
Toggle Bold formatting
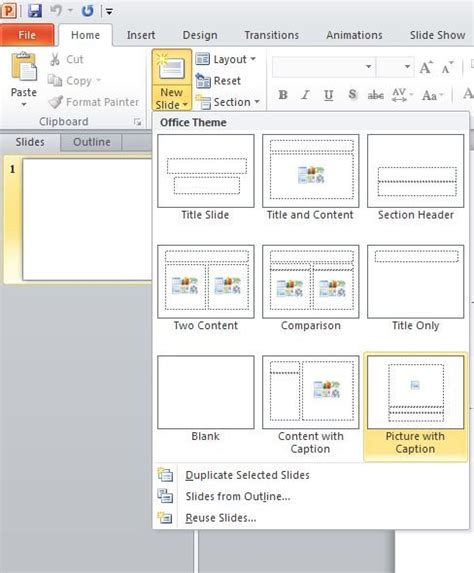coord(282,95)
